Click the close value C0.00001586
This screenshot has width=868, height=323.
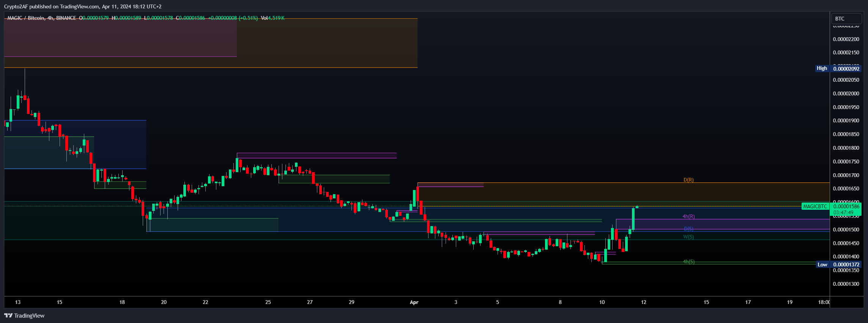pyautogui.click(x=190, y=18)
